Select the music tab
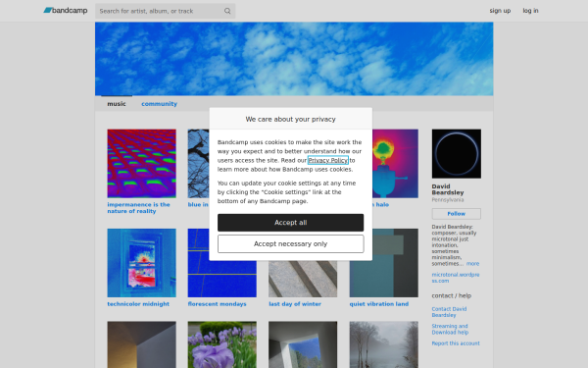 tap(117, 104)
